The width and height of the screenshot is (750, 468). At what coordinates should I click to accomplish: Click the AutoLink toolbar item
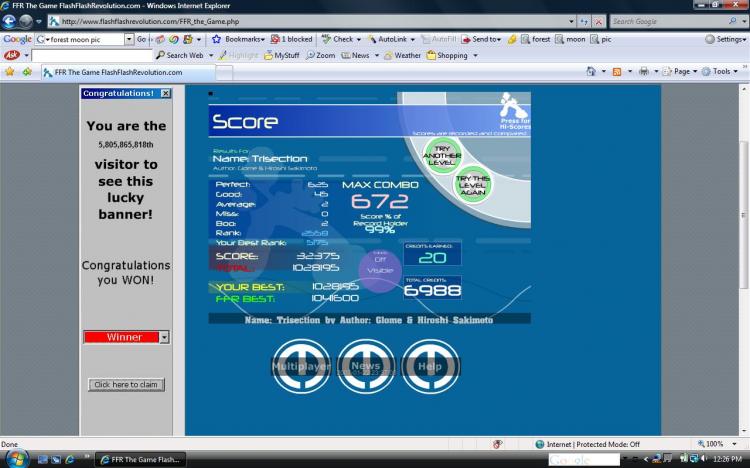click(390, 39)
